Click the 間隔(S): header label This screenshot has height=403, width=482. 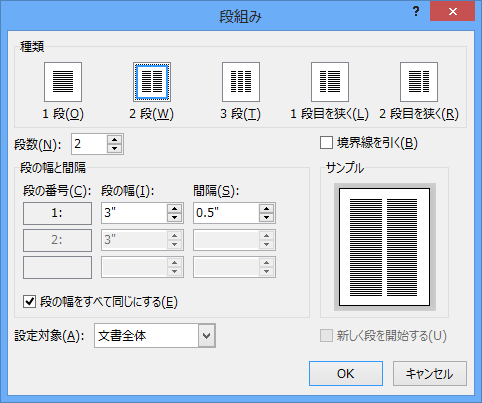click(x=216, y=191)
